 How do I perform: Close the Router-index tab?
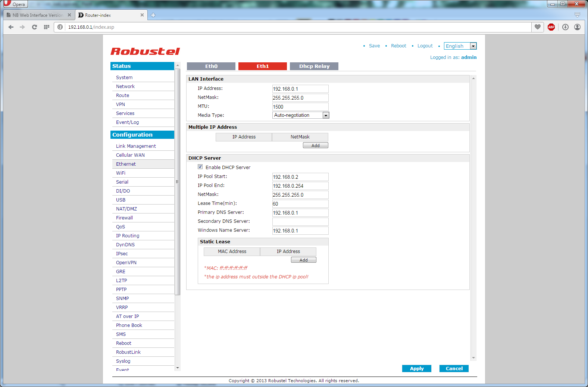[x=142, y=15]
